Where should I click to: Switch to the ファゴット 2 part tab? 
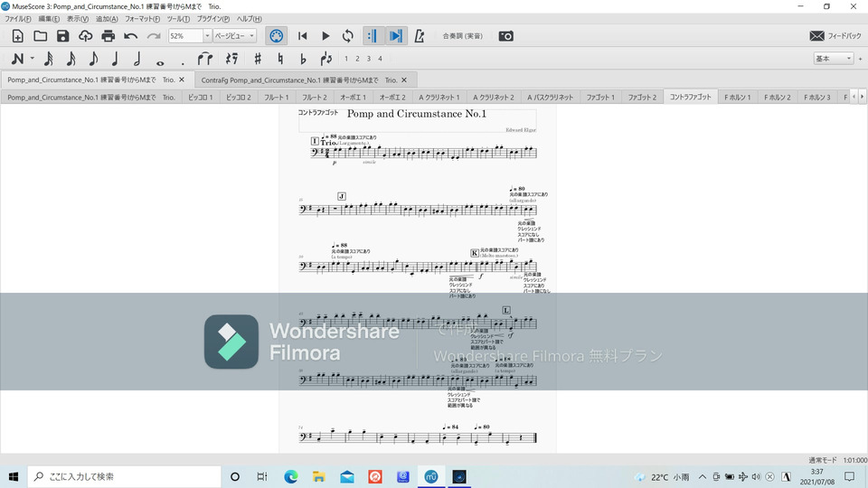tap(642, 98)
